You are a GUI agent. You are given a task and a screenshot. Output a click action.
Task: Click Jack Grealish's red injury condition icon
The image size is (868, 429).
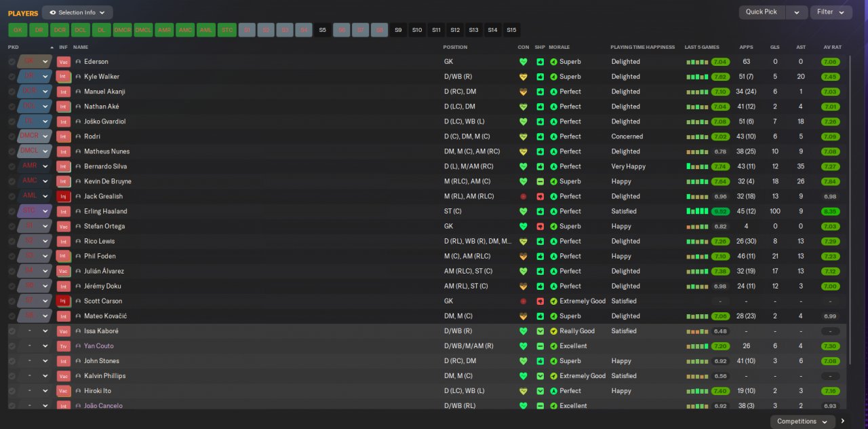coord(523,196)
